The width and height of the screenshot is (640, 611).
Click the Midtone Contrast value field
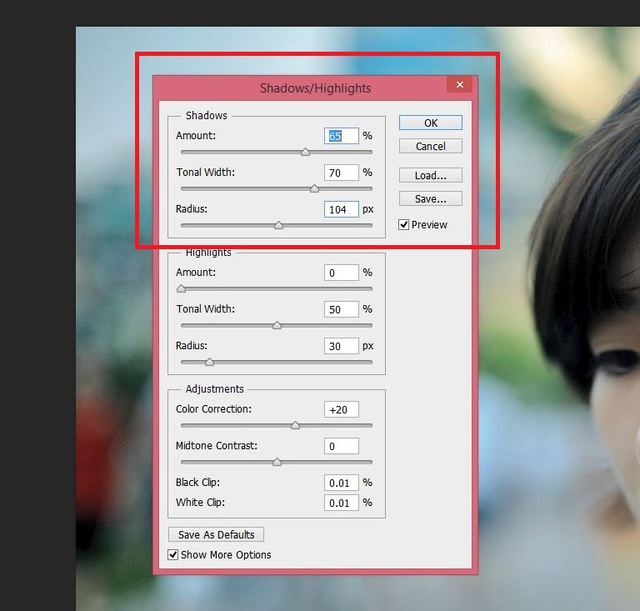[341, 446]
